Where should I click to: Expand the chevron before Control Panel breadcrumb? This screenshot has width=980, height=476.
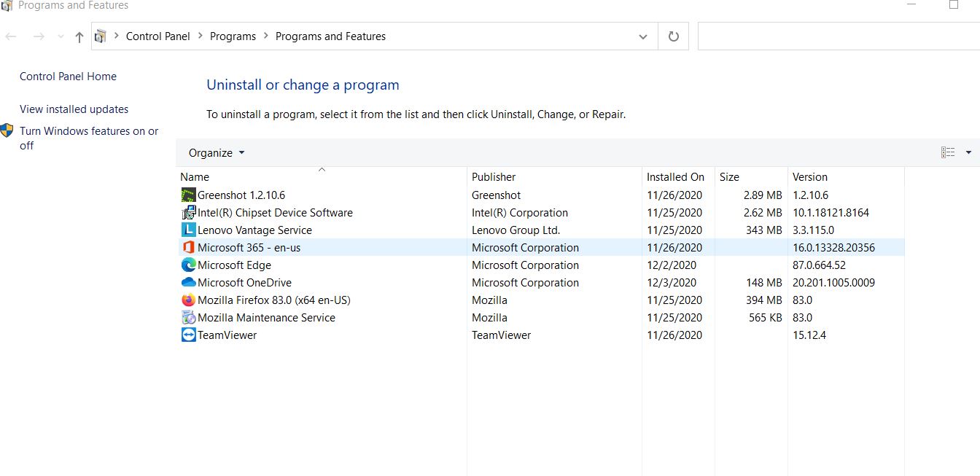(116, 36)
